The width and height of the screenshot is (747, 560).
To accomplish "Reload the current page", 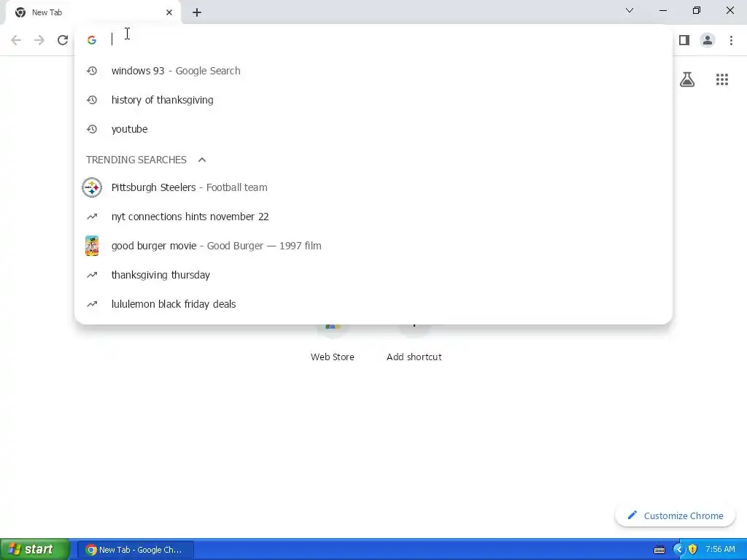I will [63, 40].
